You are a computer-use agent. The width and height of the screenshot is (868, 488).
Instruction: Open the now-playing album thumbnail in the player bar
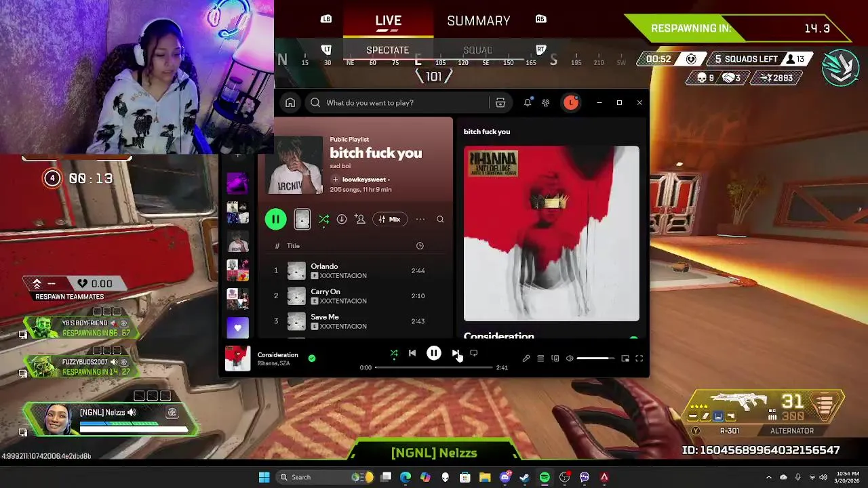(237, 359)
